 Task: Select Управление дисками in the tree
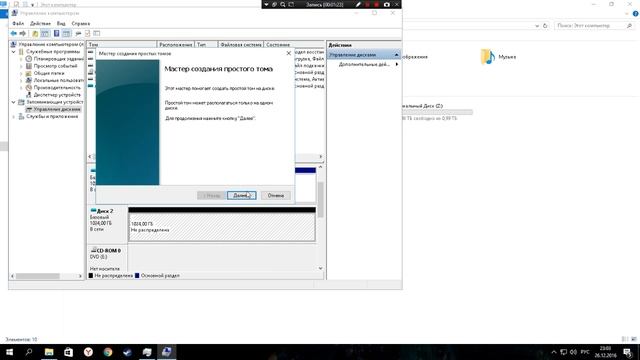[x=57, y=109]
